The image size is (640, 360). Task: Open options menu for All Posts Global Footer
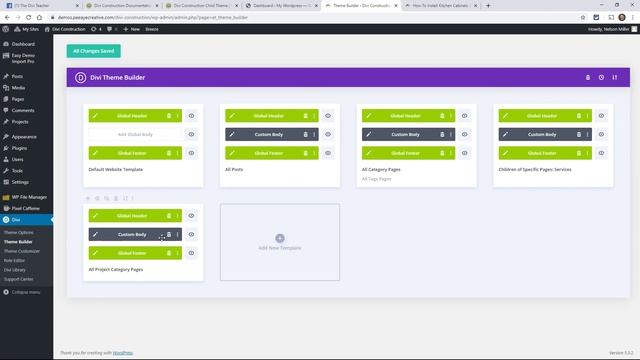pos(314,153)
